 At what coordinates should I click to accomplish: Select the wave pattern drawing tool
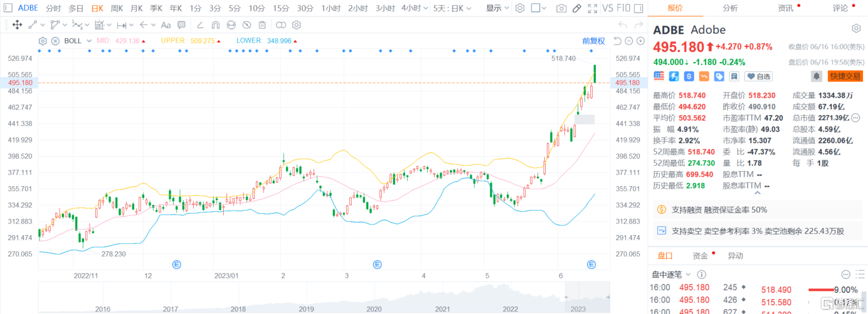click(77, 25)
